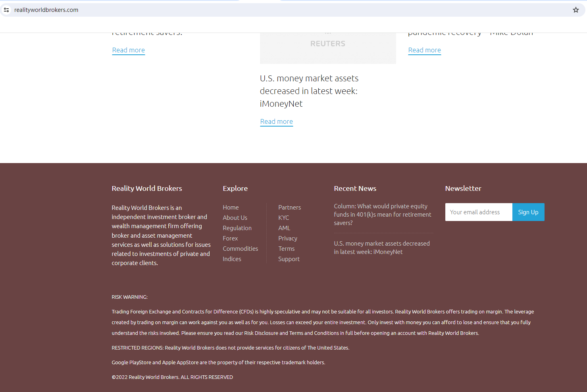Open the Indices footer link

(x=232, y=259)
